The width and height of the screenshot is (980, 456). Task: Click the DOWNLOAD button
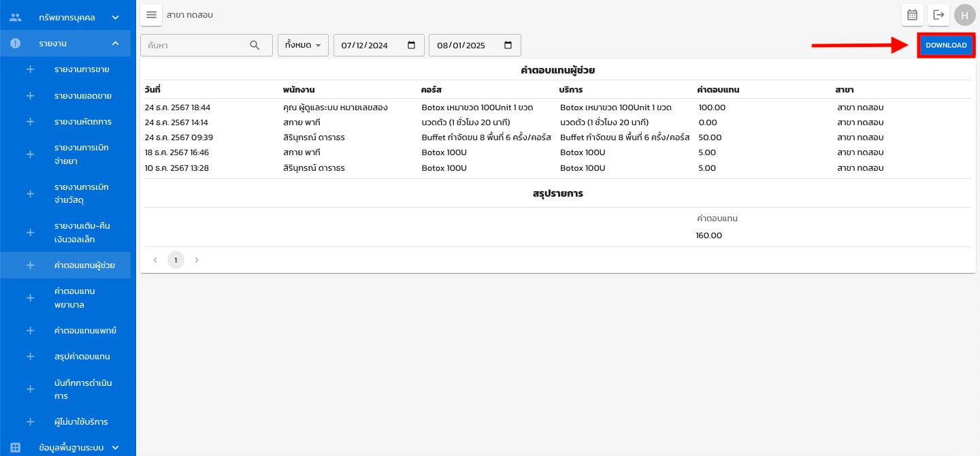(x=946, y=45)
